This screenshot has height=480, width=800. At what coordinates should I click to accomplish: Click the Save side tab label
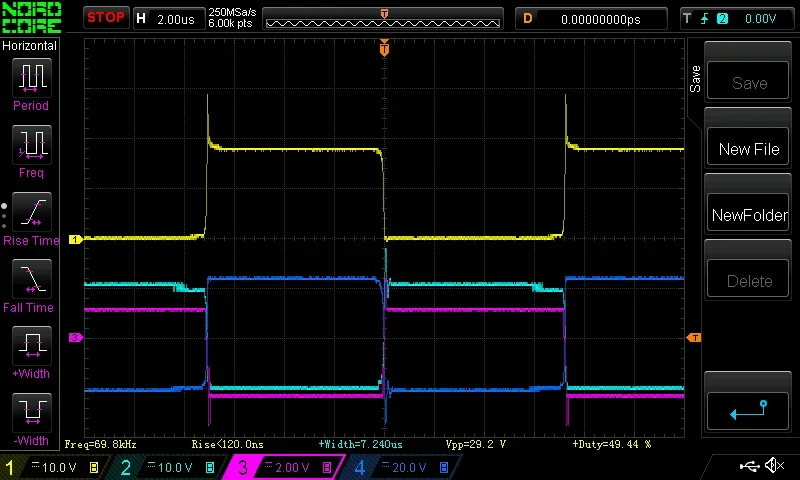[x=695, y=80]
